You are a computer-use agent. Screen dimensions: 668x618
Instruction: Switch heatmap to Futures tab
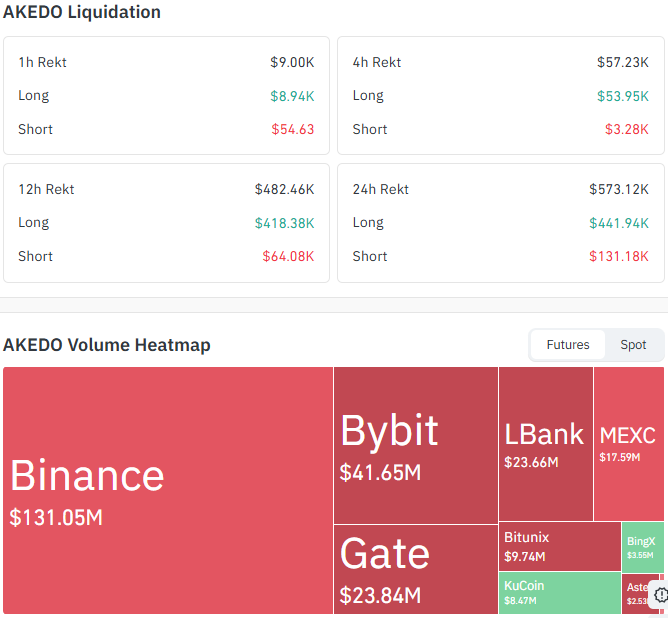pyautogui.click(x=567, y=345)
